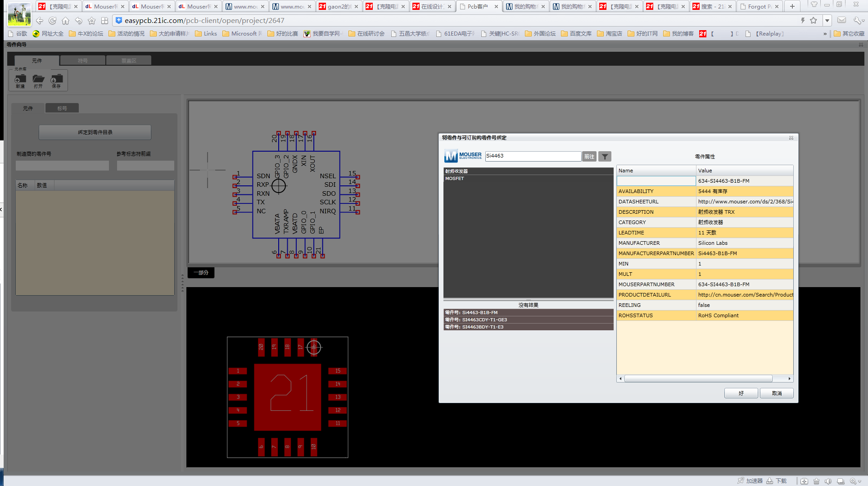Select the 元件 sub-tab in the left panel
The height and width of the screenshot is (486, 868).
point(28,108)
